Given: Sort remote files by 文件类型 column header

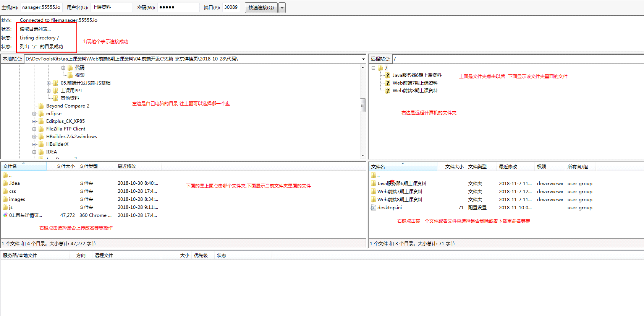Looking at the screenshot, I should [481, 167].
